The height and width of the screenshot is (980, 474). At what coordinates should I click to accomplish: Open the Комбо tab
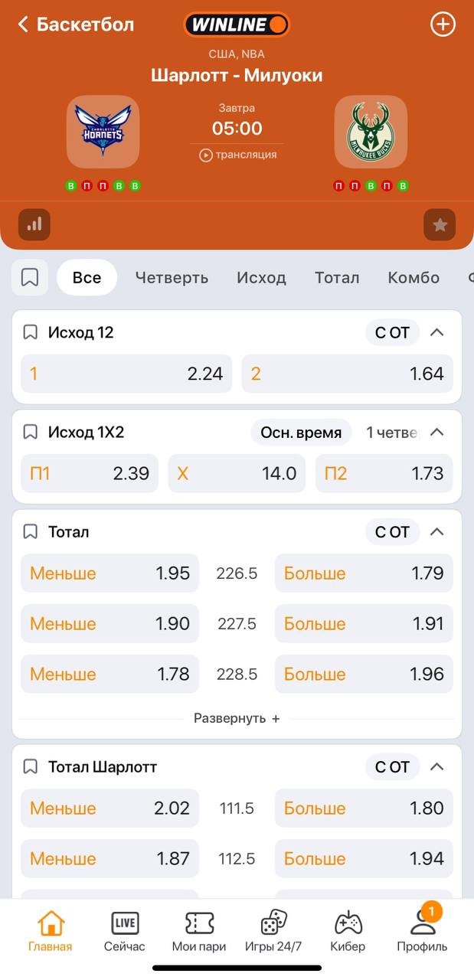click(x=414, y=277)
